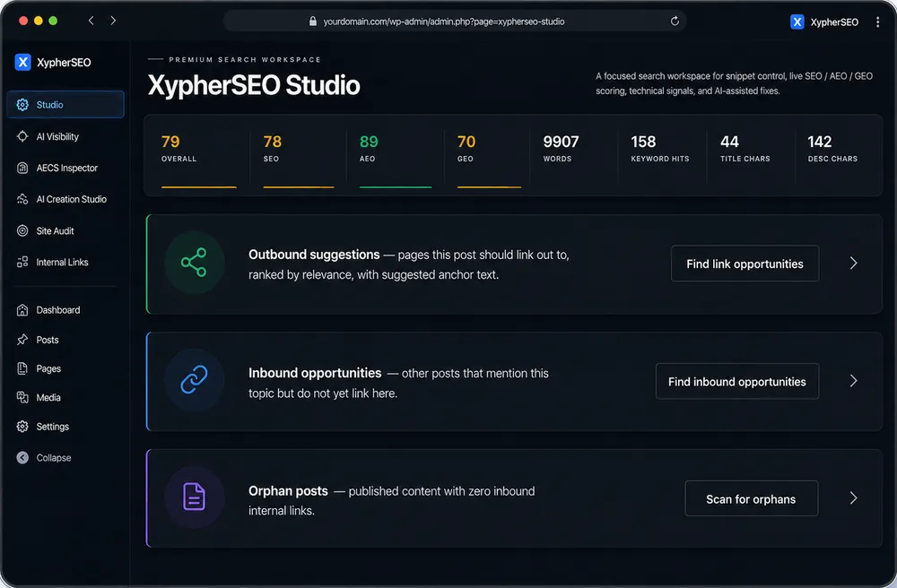Image resolution: width=897 pixels, height=588 pixels.
Task: Open the Studio sidebar item
Action: click(65, 105)
